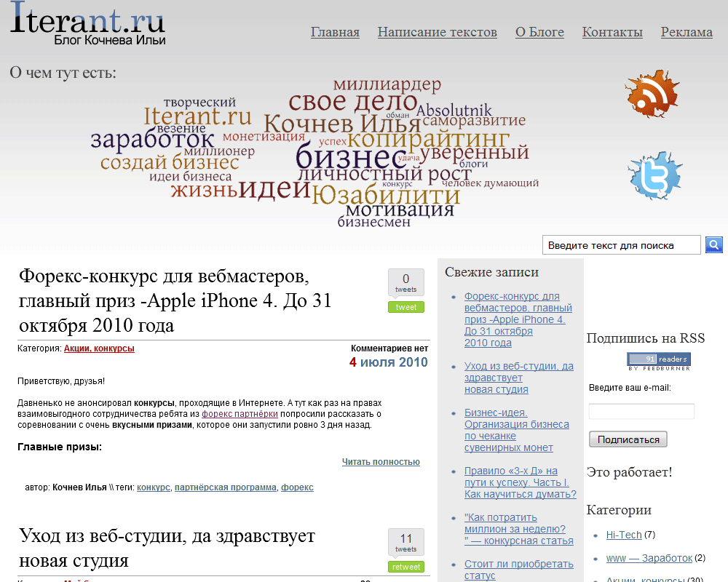Open the конкурс tag link

coord(153,487)
